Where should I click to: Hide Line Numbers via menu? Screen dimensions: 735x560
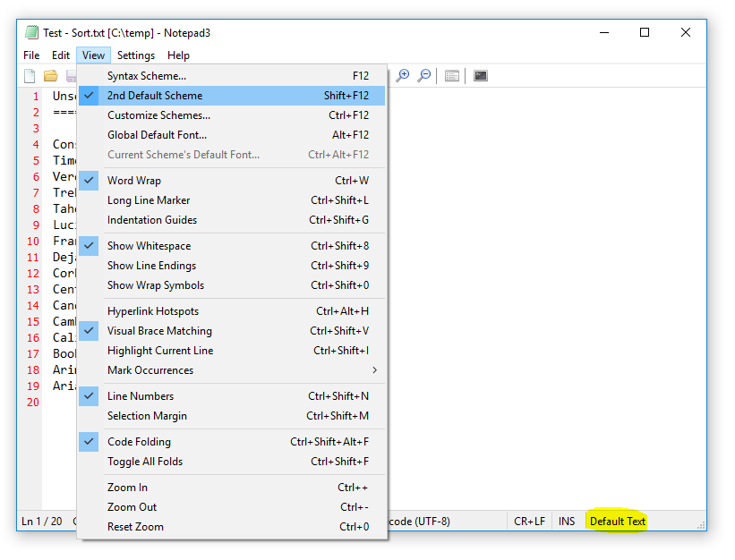[232, 396]
